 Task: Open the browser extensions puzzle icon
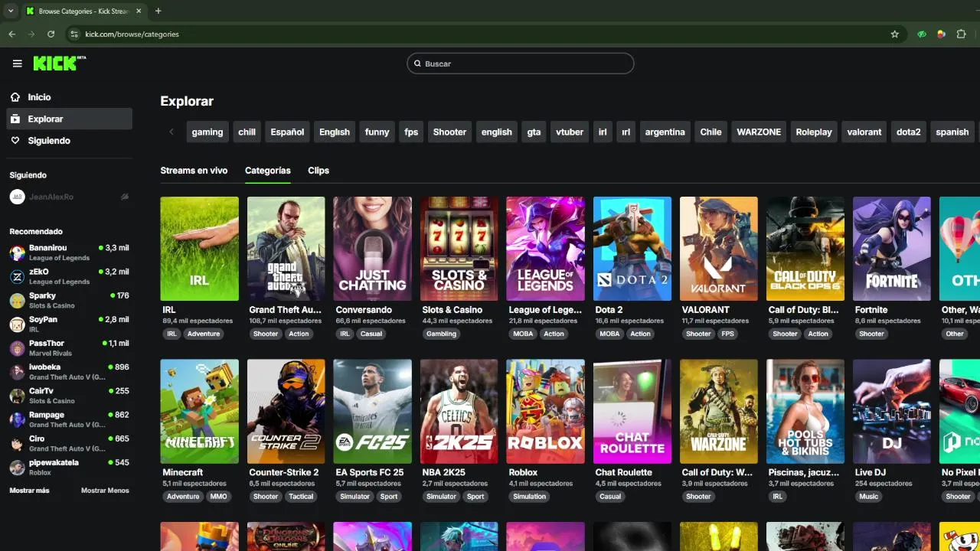[x=961, y=34]
